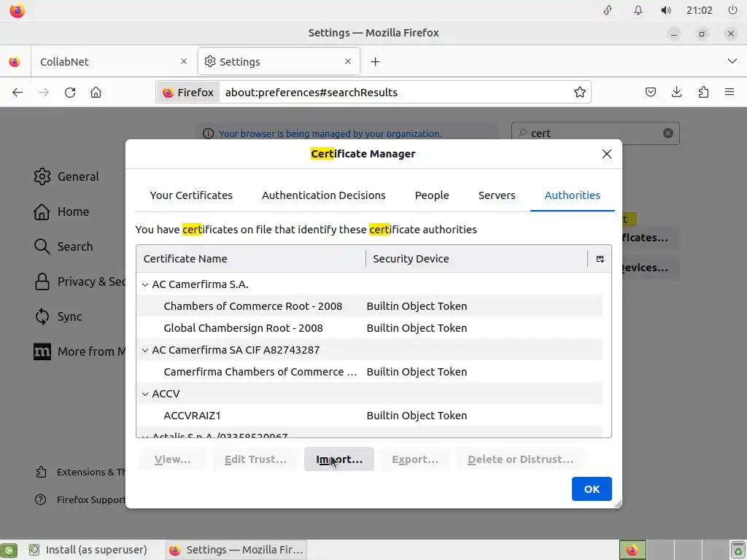Image resolution: width=747 pixels, height=560 pixels.
Task: Click the Firefox workspace icon in taskbar
Action: point(632,550)
